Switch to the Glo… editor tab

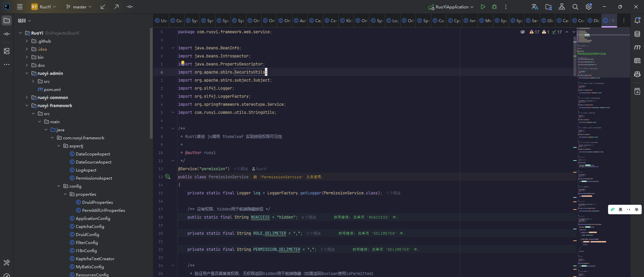547,20
